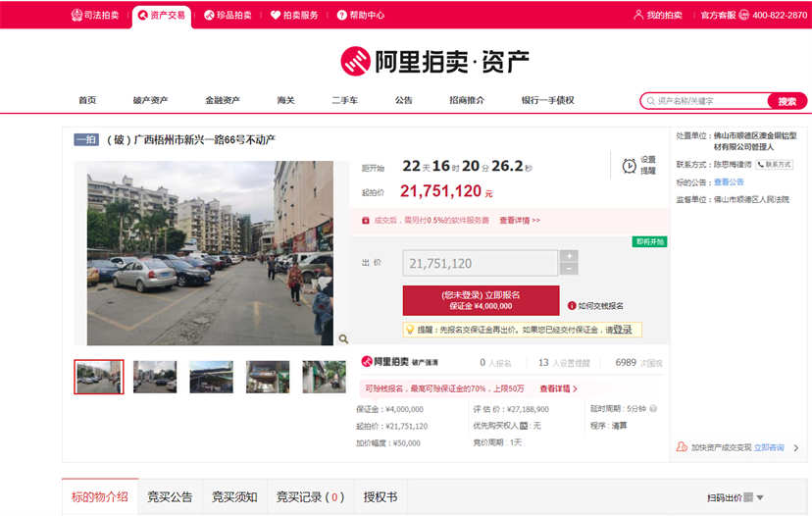Click the 13 人设置提醒 count

click(x=564, y=363)
